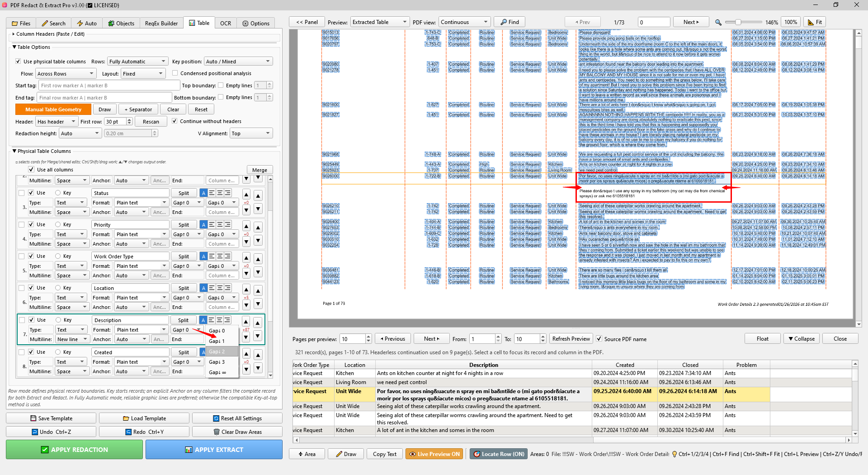The height and width of the screenshot is (475, 868).
Task: Click the magnifier zoom icon in PDF toolbar
Action: pyautogui.click(x=718, y=22)
